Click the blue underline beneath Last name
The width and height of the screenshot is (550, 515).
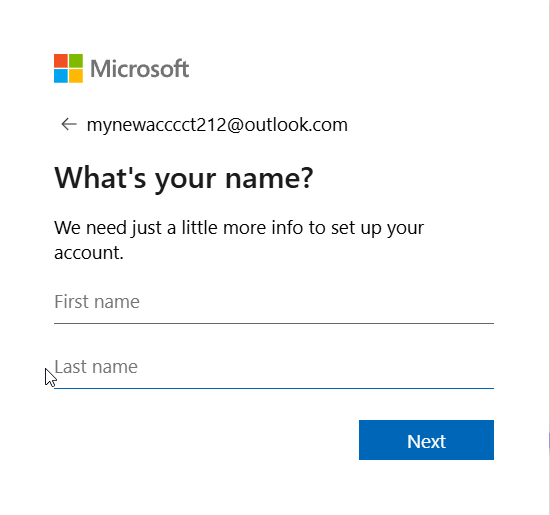tap(274, 388)
